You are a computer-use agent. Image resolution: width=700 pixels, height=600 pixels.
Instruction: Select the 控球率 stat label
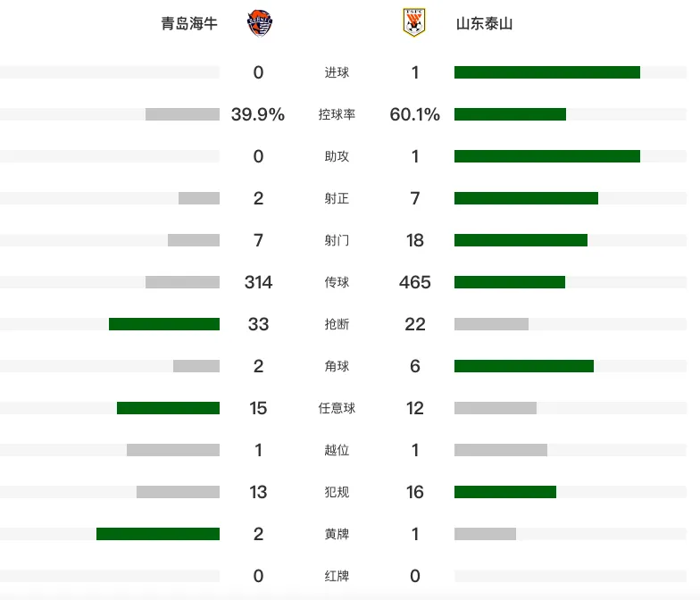point(337,114)
